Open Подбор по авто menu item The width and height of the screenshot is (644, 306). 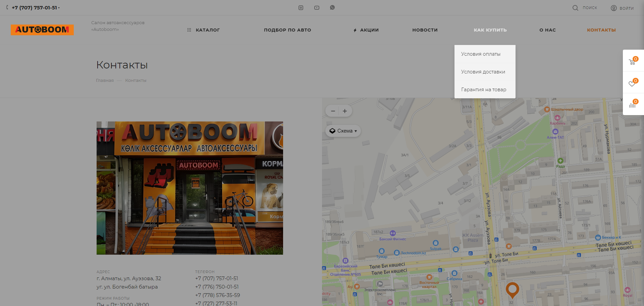(287, 30)
